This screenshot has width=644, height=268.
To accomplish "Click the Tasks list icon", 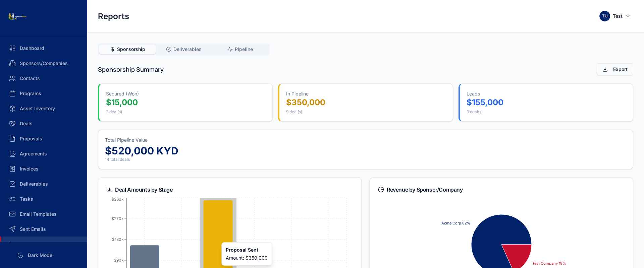I will click(12, 199).
